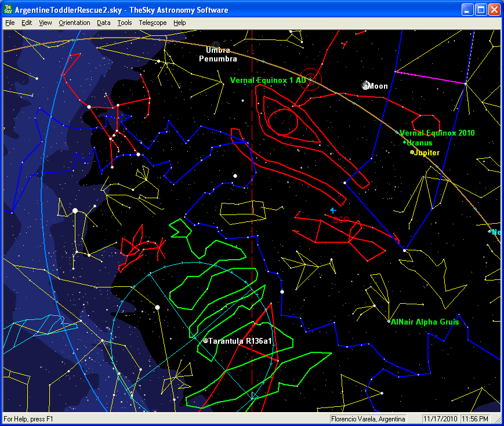Click the Umbra shadow circle marker
Screen dimensions: 504x426
[x=216, y=45]
